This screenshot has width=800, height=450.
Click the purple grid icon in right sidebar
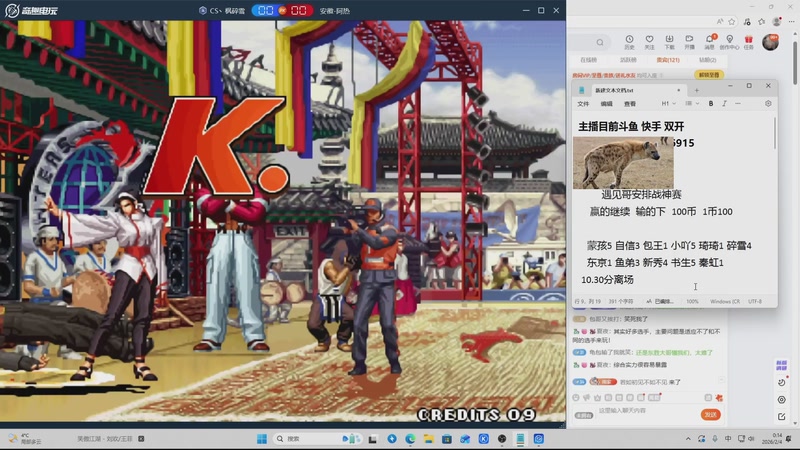pyautogui.click(x=782, y=365)
